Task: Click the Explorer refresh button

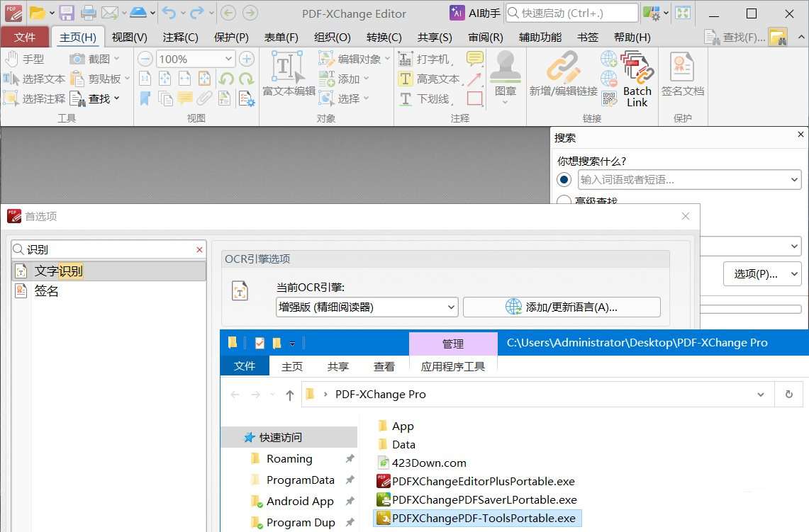Action: pos(789,395)
